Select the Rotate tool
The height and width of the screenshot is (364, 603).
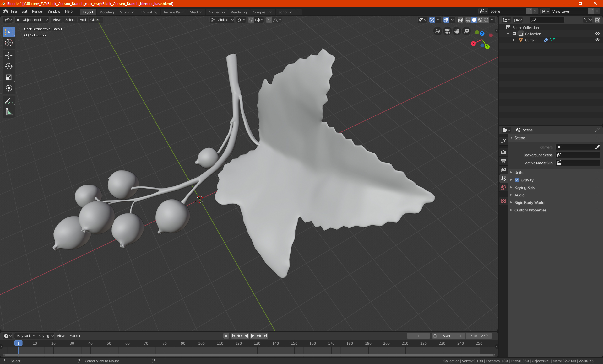coord(9,66)
